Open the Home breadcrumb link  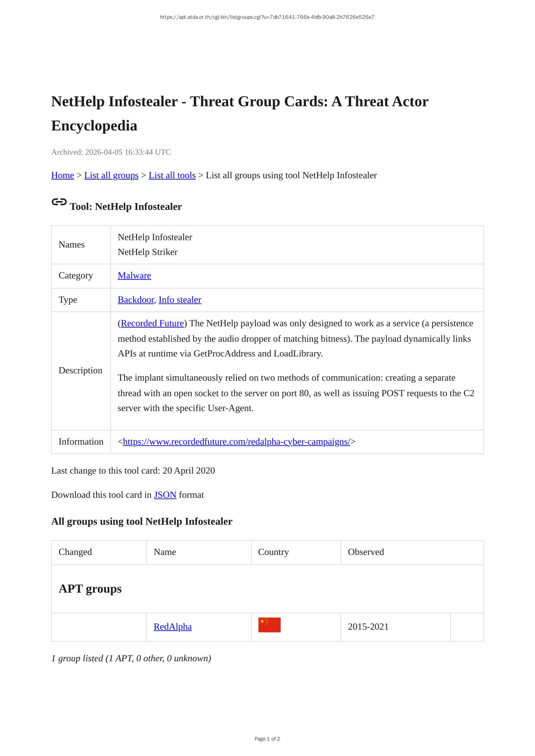62,175
